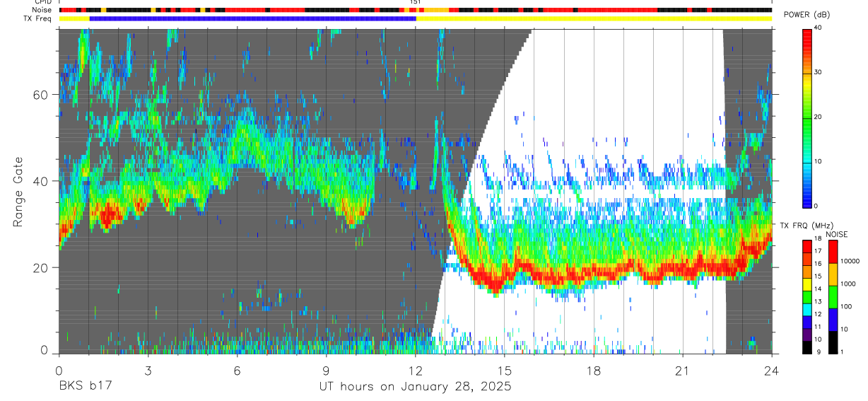Click x-axis tick label '15' under plot
The width and height of the screenshot is (868, 401).
point(505,371)
